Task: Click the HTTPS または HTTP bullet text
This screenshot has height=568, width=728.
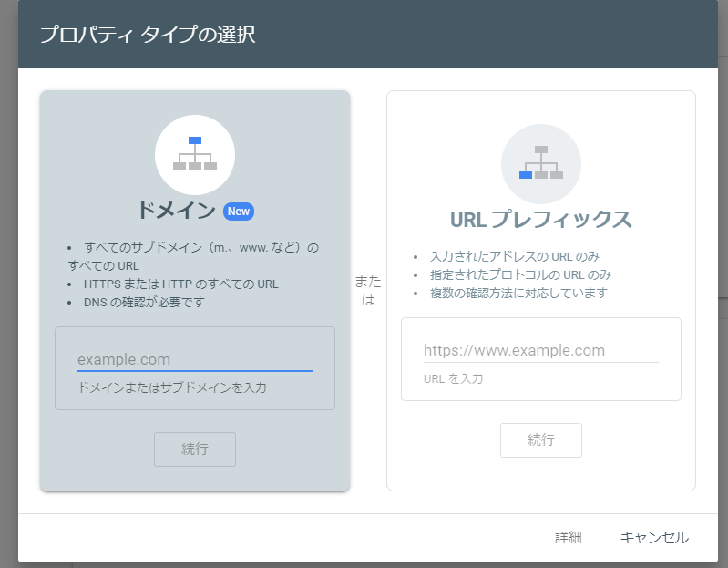Action: click(180, 284)
